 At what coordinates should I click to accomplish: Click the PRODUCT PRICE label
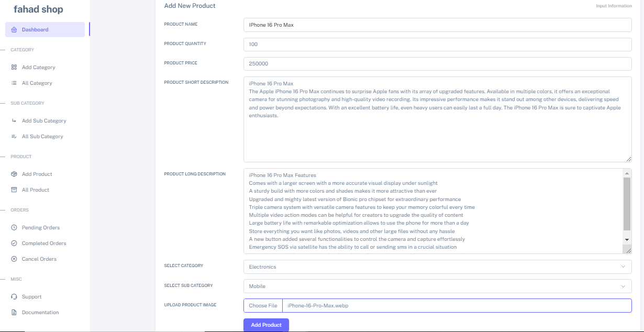181,63
